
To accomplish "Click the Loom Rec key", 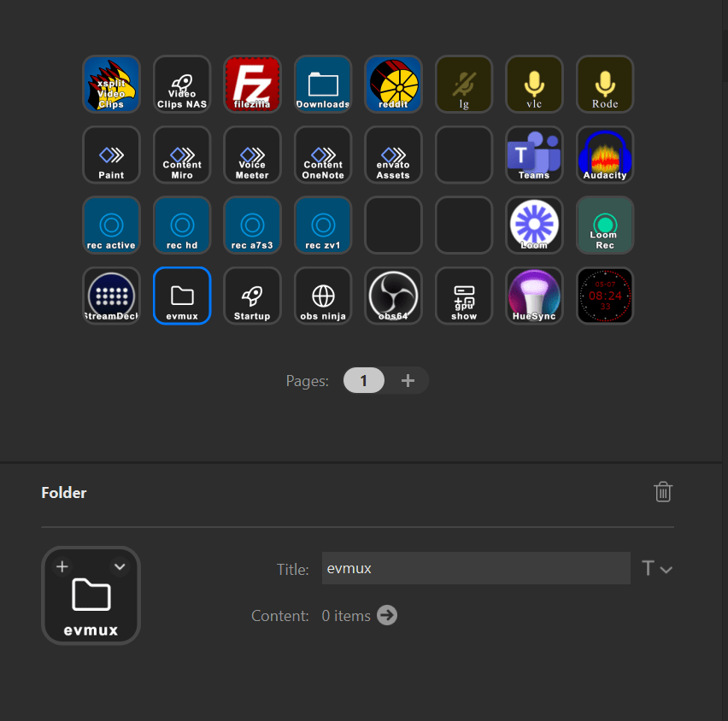I will pos(604,226).
